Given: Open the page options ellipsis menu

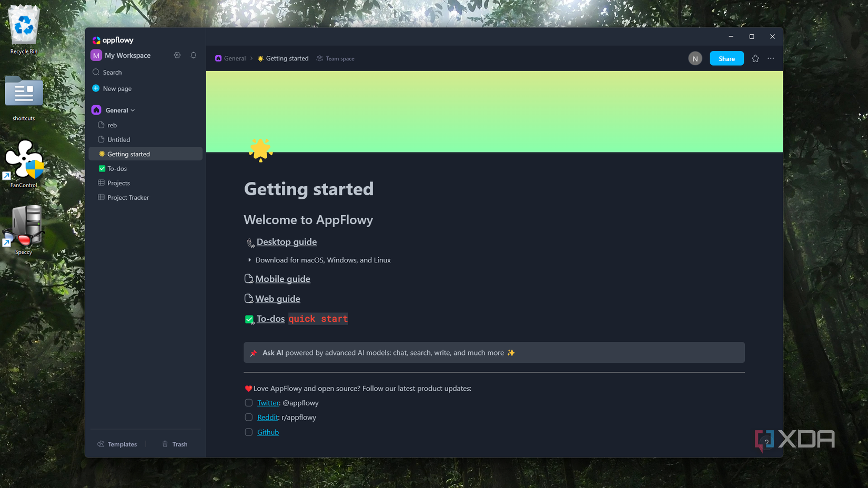Looking at the screenshot, I should click(771, 58).
